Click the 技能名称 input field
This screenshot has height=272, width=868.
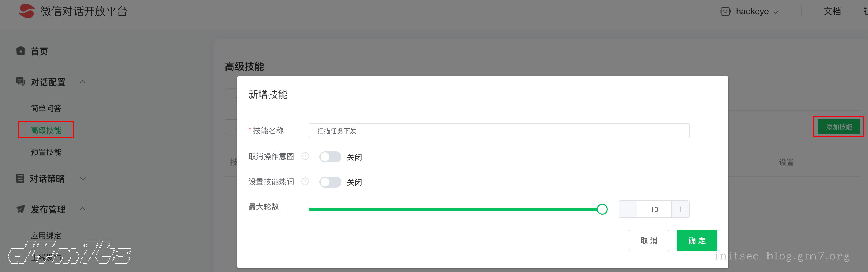click(499, 131)
